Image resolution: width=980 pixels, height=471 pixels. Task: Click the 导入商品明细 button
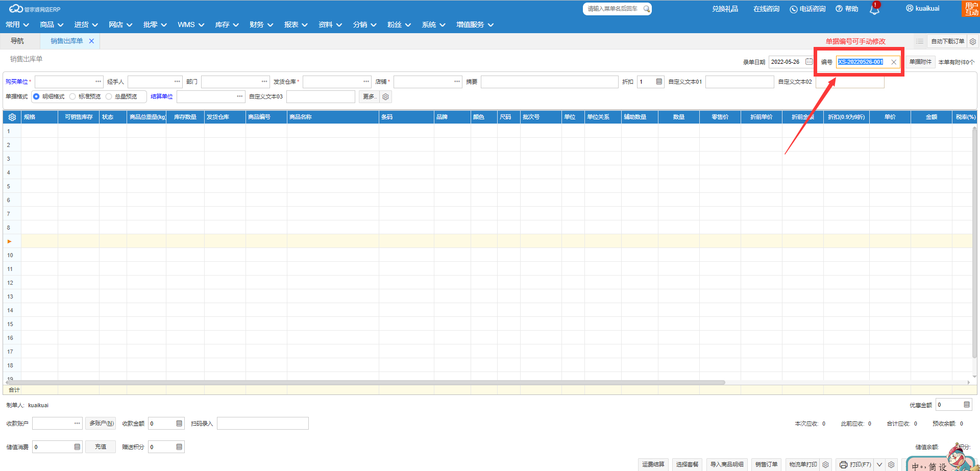tap(727, 464)
